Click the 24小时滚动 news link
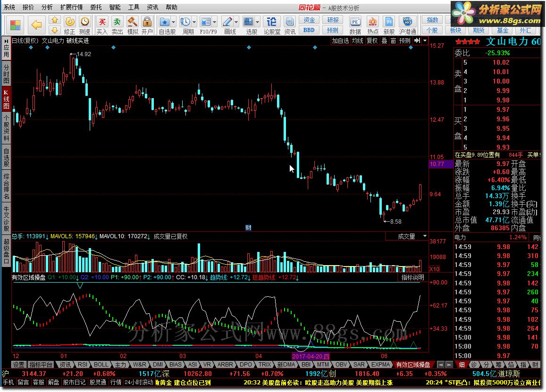 click(139, 382)
